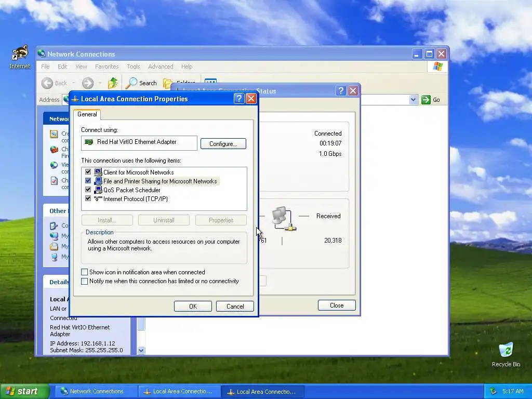Open the File menu
Screen dimensions: 532x399
pyautogui.click(x=45, y=66)
